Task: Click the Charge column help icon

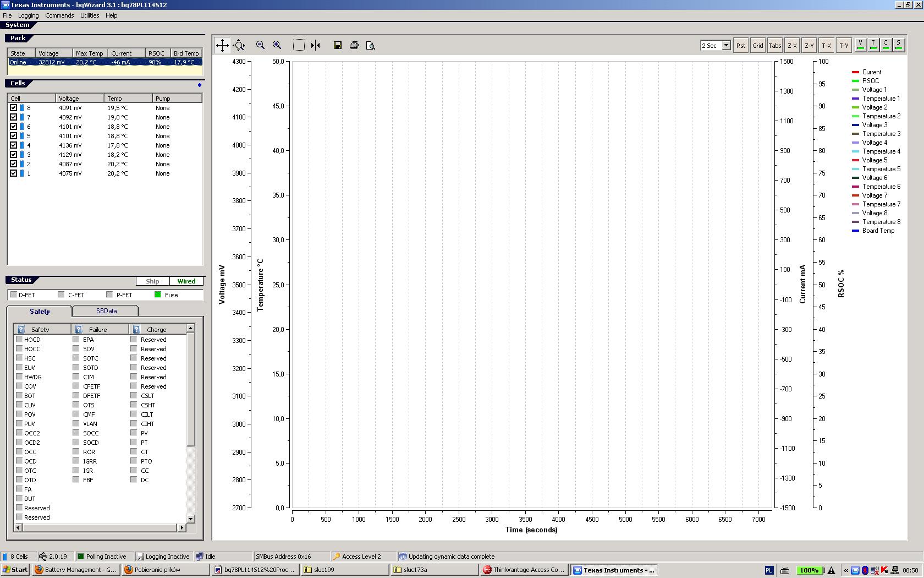Action: point(136,329)
